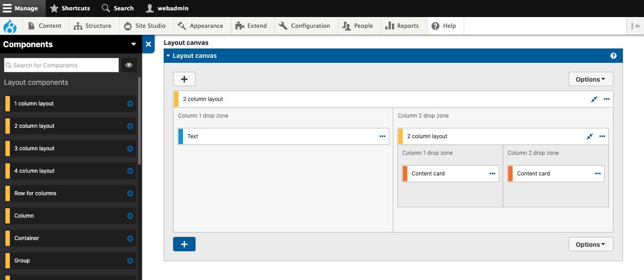Close the Components sidebar with X

pos(148,44)
